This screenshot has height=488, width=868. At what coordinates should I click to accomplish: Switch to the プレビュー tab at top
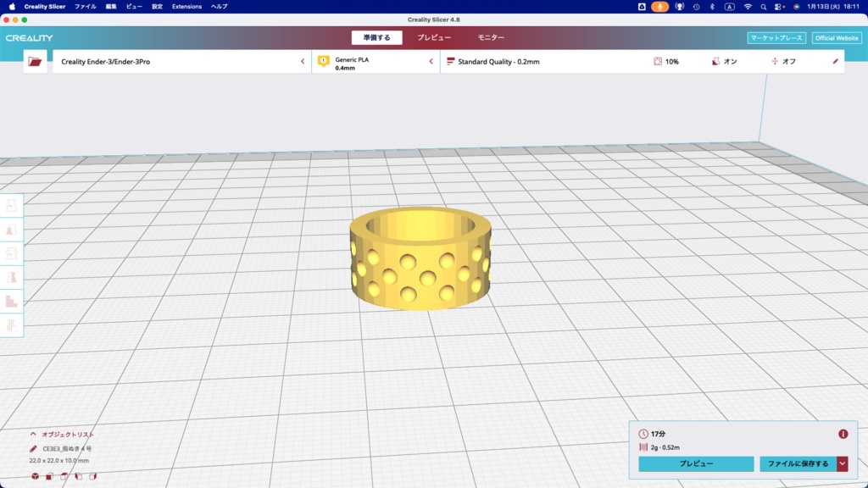[434, 37]
